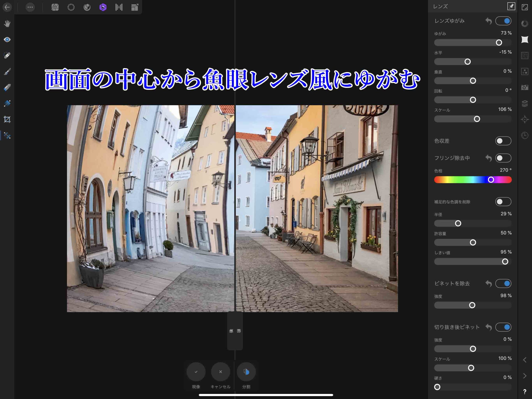This screenshot has width=532, height=399.
Task: Open the help question mark
Action: tap(525, 392)
